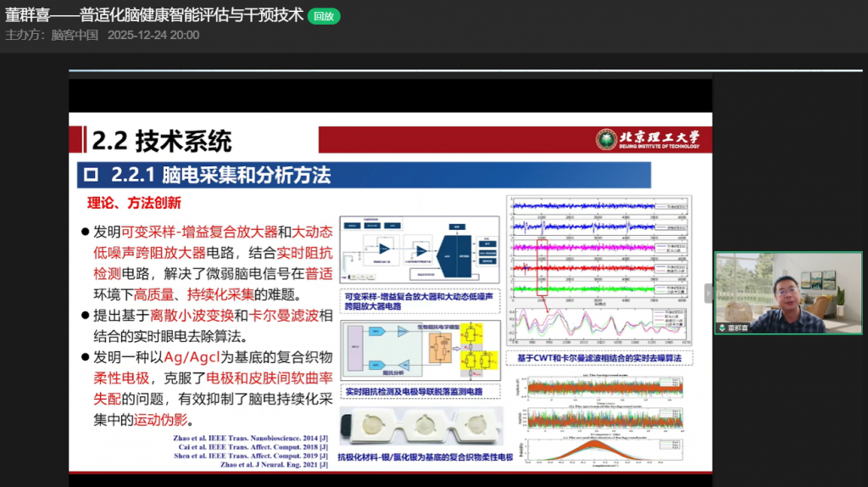The width and height of the screenshot is (868, 487).
Task: Click the green 回放 replay badge
Action: [x=323, y=16]
